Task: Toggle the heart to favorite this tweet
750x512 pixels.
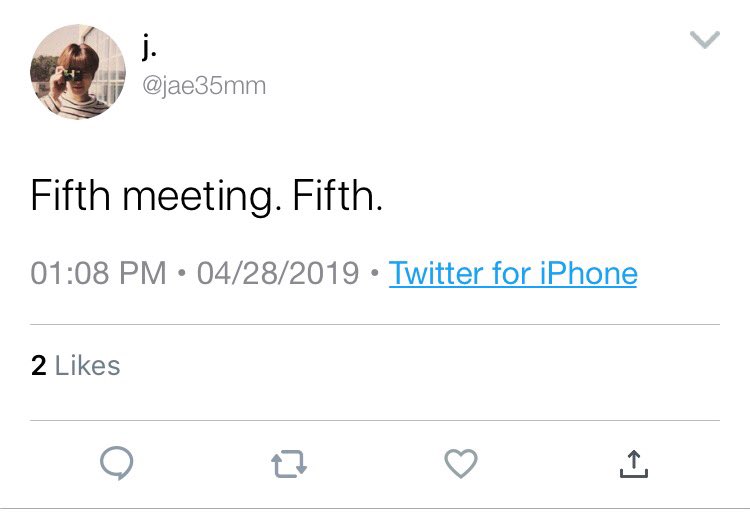Action: pos(461,463)
